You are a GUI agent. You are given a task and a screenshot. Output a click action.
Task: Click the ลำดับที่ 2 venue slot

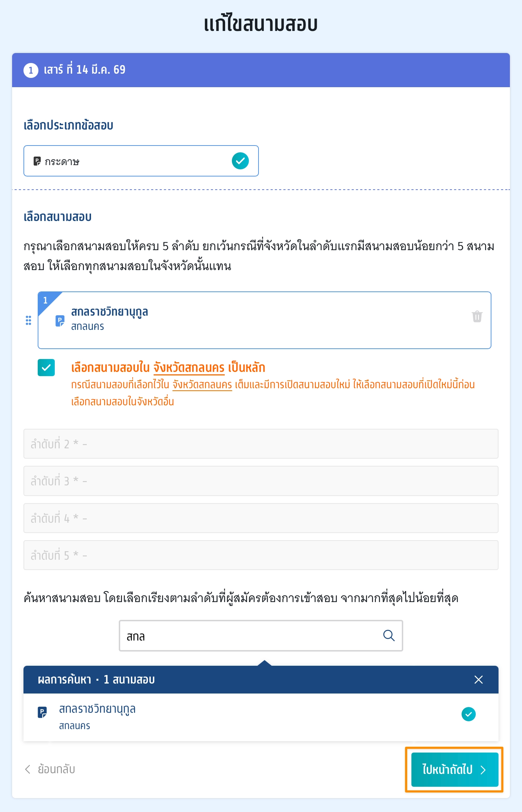[x=261, y=444]
